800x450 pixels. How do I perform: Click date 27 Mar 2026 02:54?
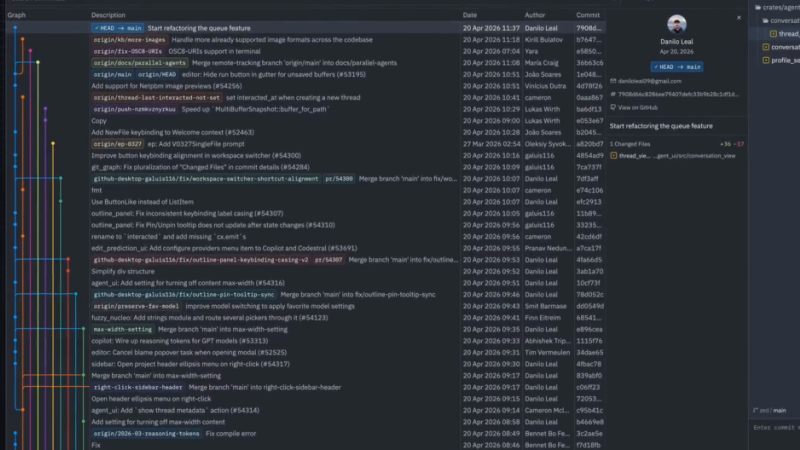[491, 144]
